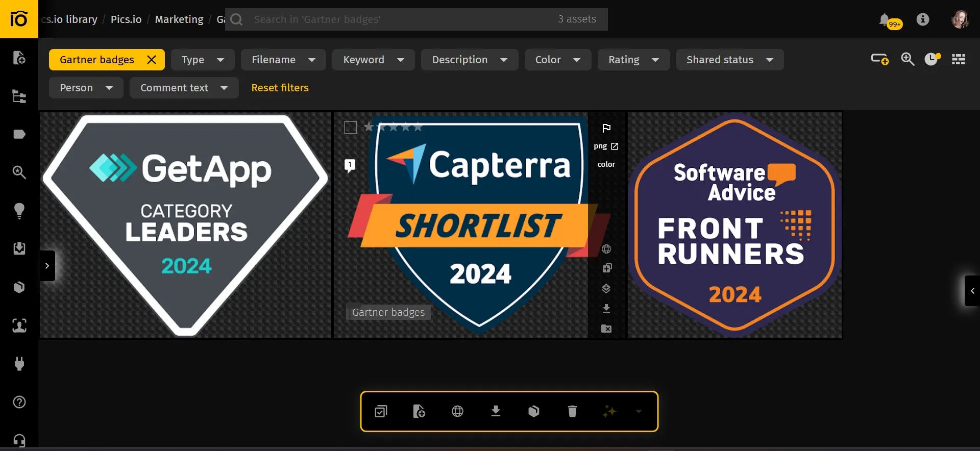Viewport: 980px width, 451px height.
Task: Open the Software Advice Front Runners thumbnail
Action: pyautogui.click(x=734, y=225)
